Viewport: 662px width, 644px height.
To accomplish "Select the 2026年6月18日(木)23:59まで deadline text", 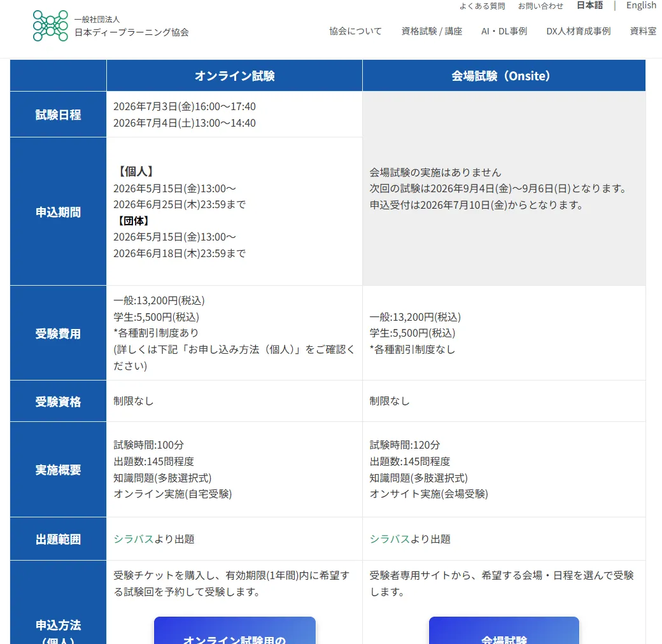I will click(x=180, y=253).
